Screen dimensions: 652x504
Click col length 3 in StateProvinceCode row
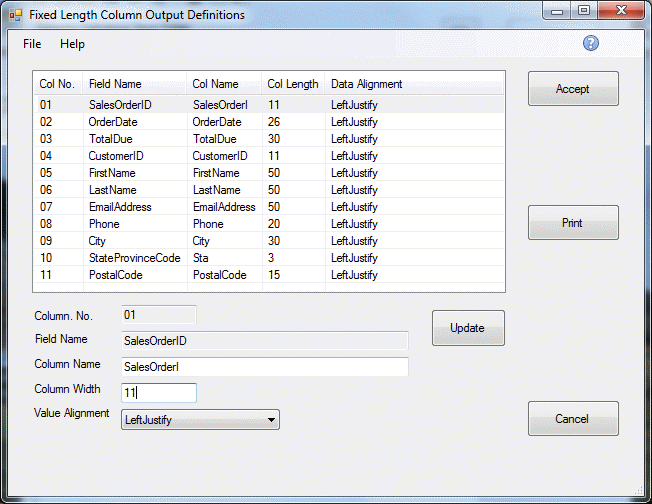[x=271, y=258]
